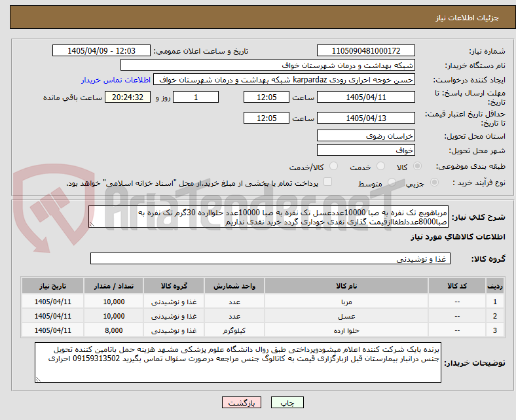Click the resize handle of description textarea
Screen dimensions: 516x420
[92, 224]
